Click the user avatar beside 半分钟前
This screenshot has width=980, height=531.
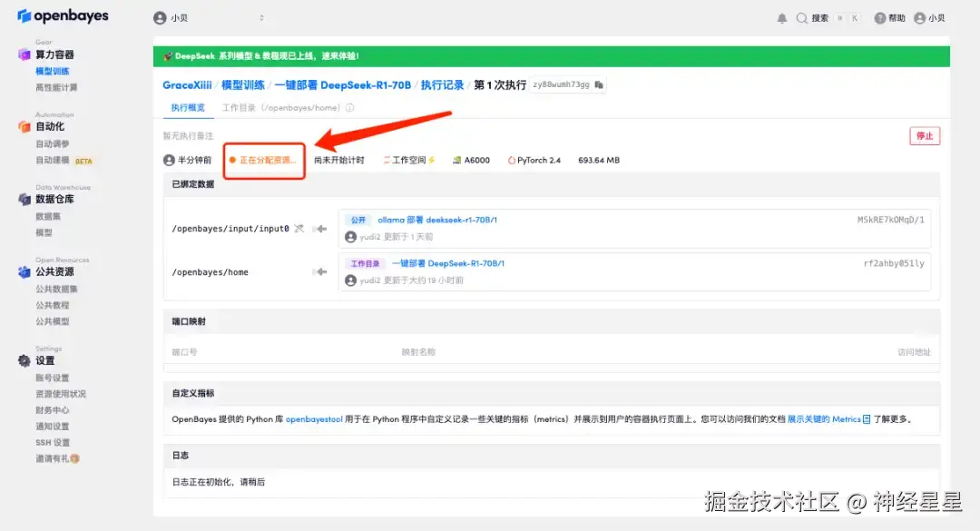[x=169, y=160]
